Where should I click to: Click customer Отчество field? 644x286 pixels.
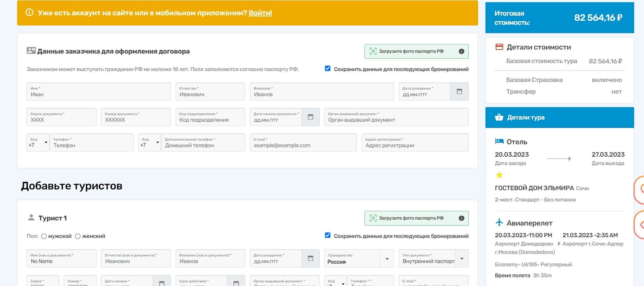coord(210,92)
